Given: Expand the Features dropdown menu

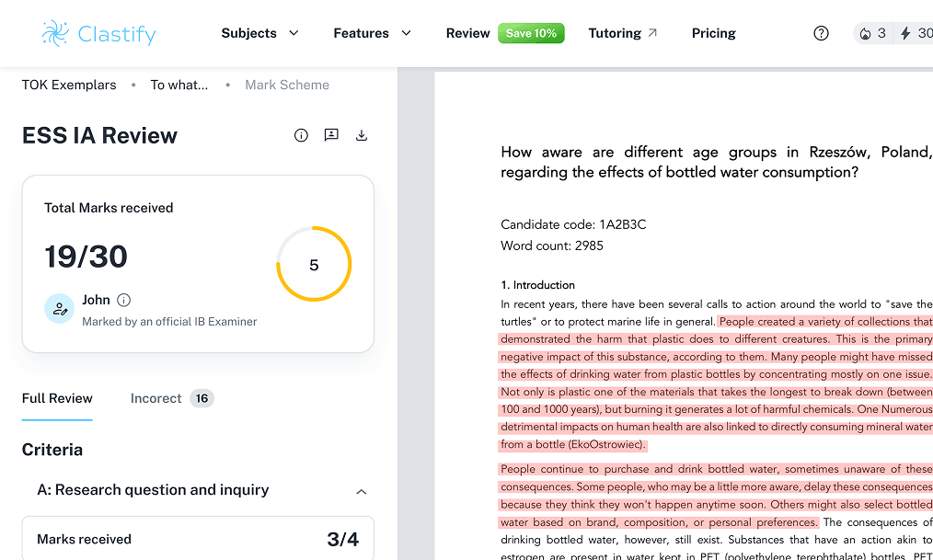Looking at the screenshot, I should (x=372, y=33).
